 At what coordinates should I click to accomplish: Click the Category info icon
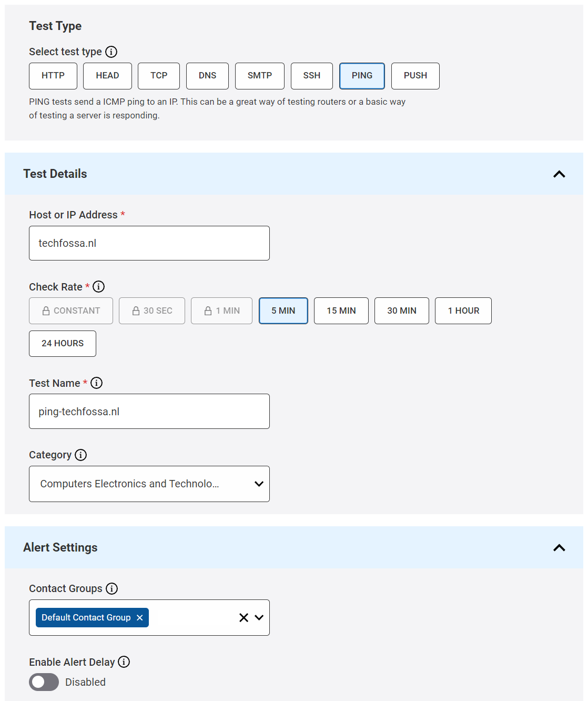click(x=80, y=455)
